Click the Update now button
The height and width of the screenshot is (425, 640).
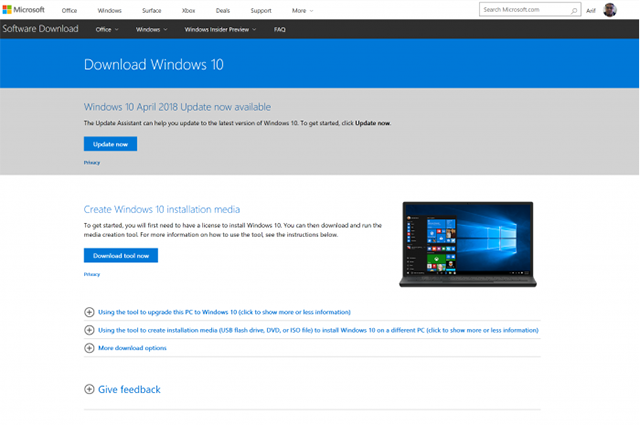tap(110, 144)
